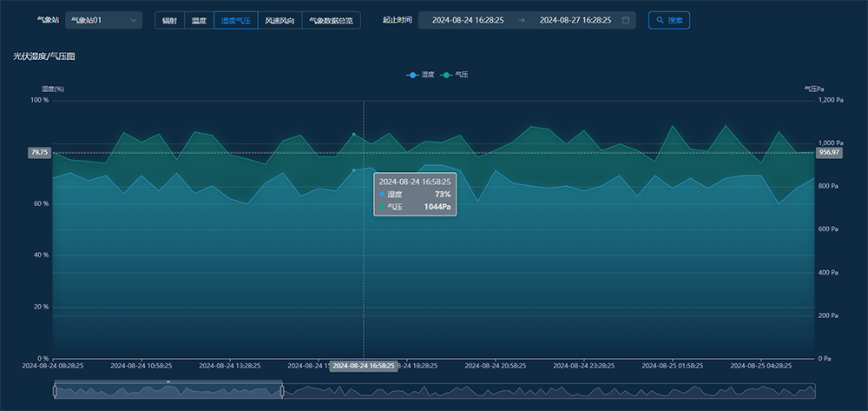This screenshot has width=868, height=411.
Task: Switch to the 辐射 tab
Action: click(x=169, y=20)
